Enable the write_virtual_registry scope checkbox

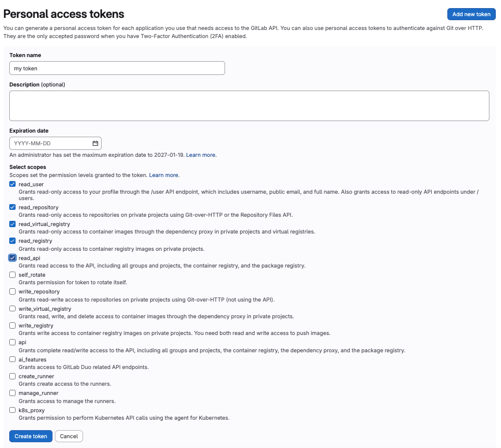coord(13,308)
